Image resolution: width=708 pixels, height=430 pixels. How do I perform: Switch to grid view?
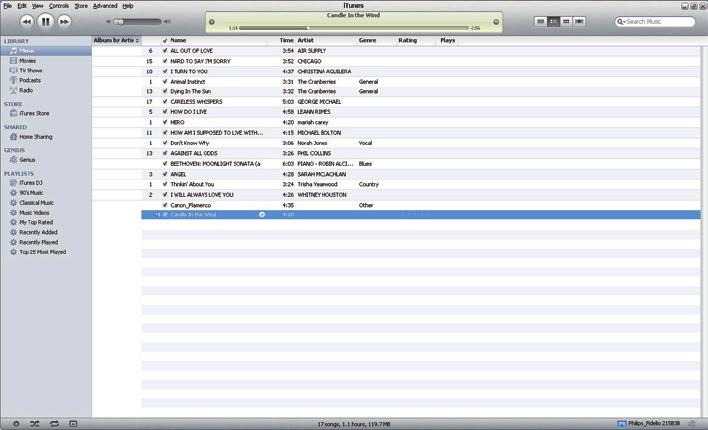pos(566,21)
